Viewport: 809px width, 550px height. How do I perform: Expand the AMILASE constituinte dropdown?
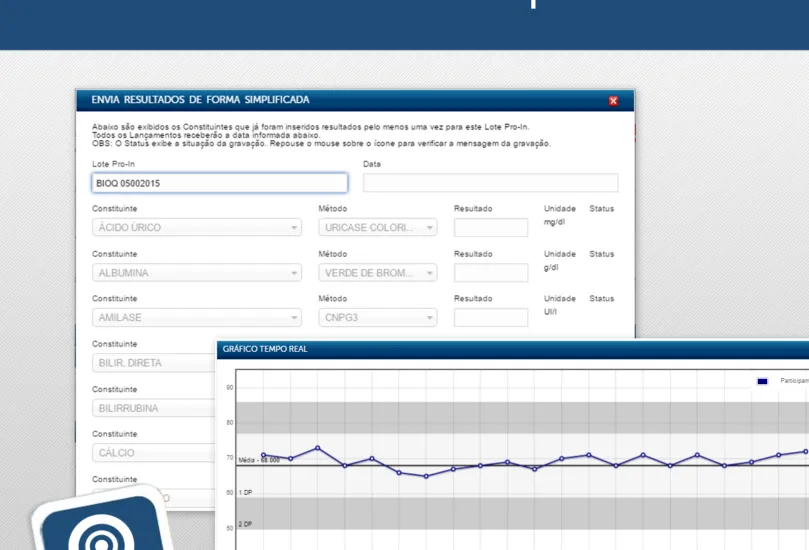pos(294,318)
